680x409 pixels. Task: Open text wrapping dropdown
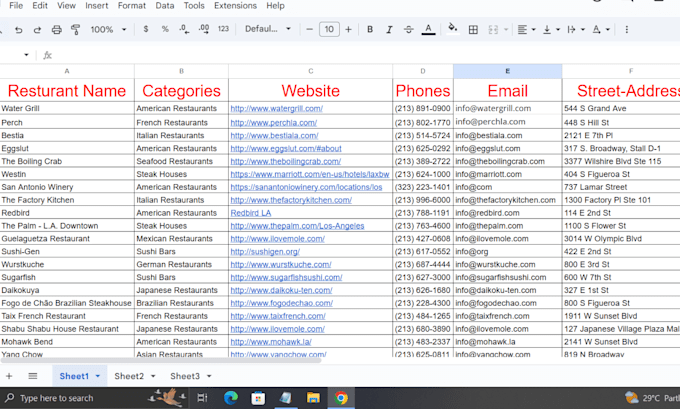pyautogui.click(x=576, y=29)
